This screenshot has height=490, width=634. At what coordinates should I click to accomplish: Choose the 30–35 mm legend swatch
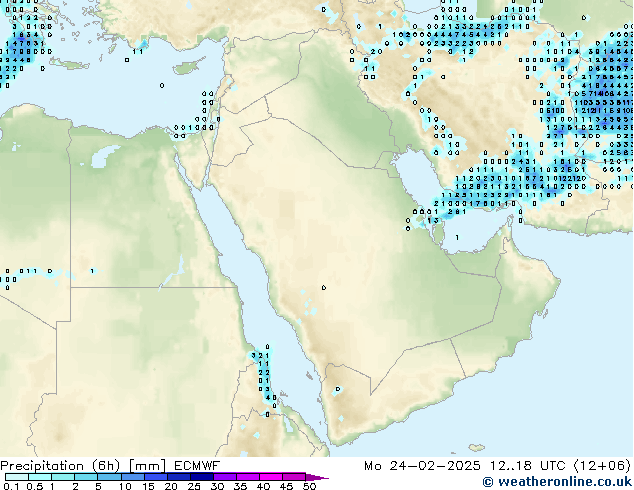(x=224, y=477)
